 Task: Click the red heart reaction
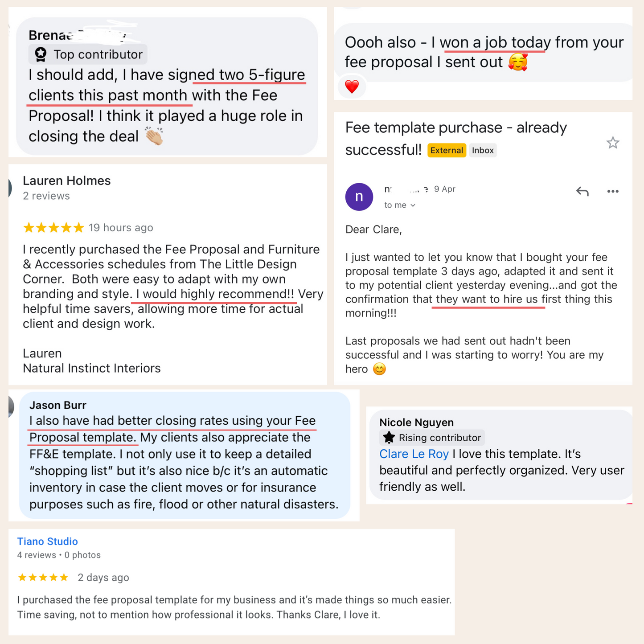tap(352, 86)
